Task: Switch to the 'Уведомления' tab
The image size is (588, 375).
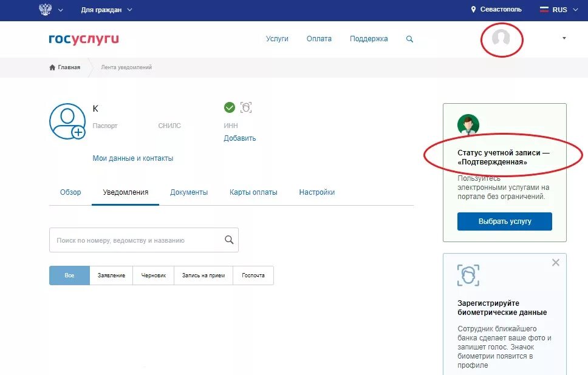Action: pyautogui.click(x=126, y=192)
